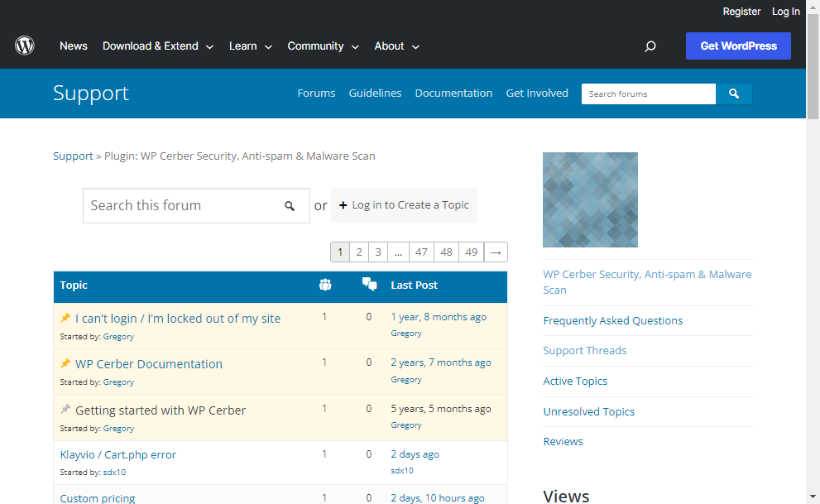The width and height of the screenshot is (820, 504).
Task: Click Gregory under WP Cerber Documentation Started by
Action: 118,382
